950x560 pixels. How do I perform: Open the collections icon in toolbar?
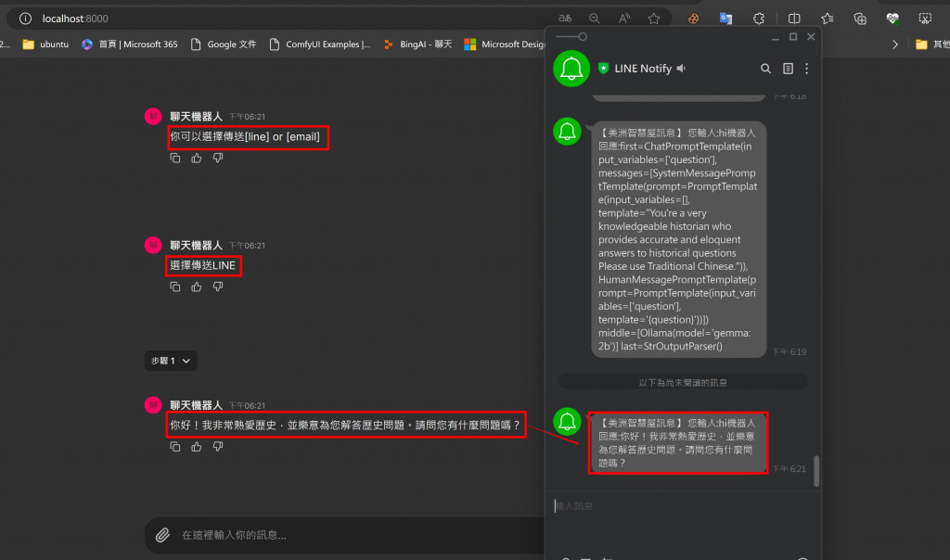click(x=860, y=19)
